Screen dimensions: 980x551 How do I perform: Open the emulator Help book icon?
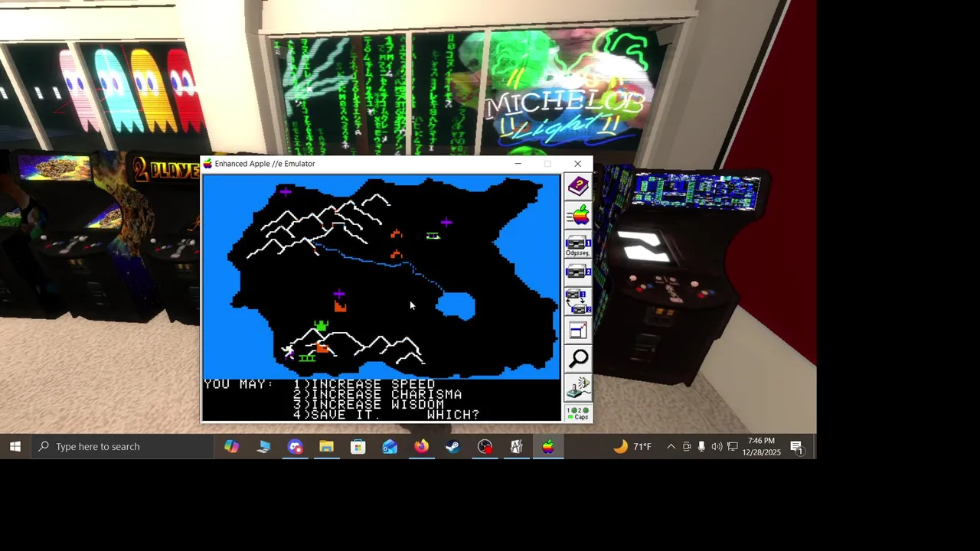578,187
